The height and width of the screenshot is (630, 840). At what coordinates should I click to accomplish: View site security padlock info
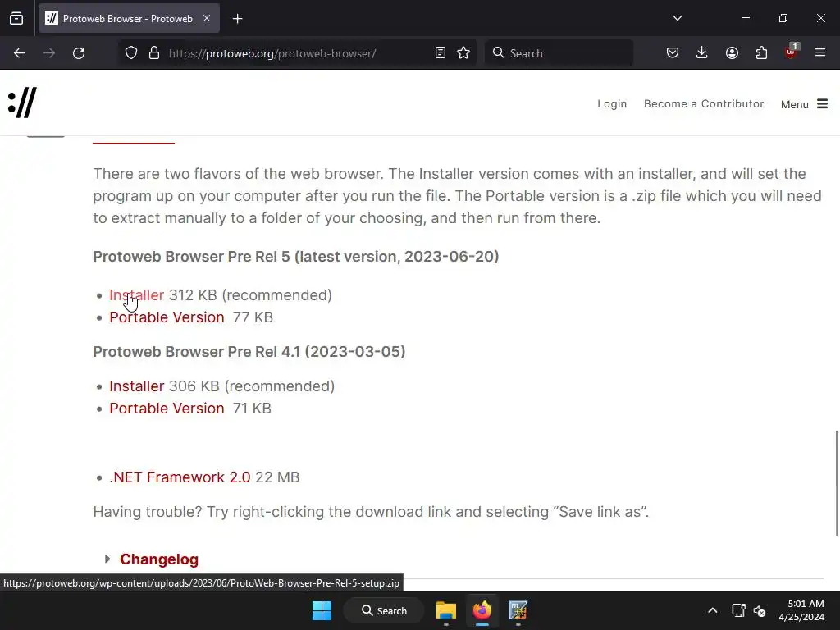coord(154,53)
